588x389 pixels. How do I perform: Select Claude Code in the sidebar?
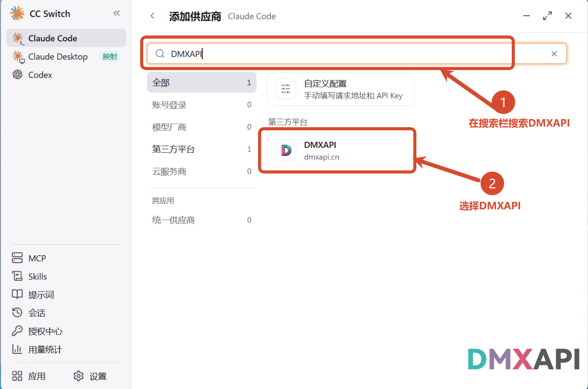pos(66,38)
